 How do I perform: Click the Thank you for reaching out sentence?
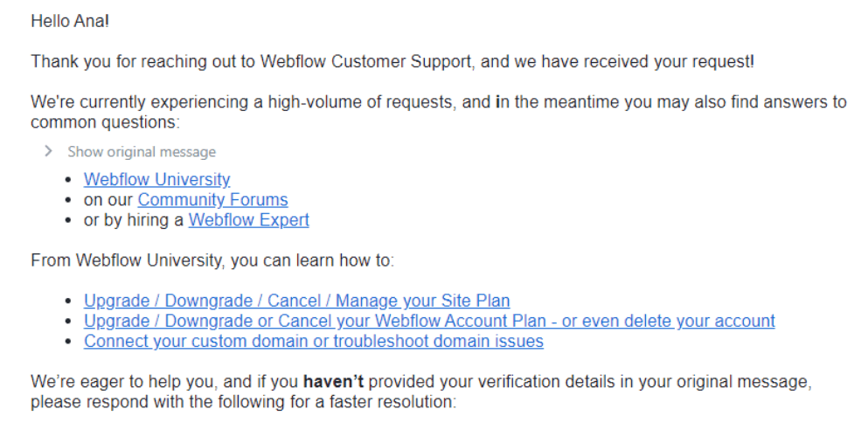pyautogui.click(x=392, y=61)
